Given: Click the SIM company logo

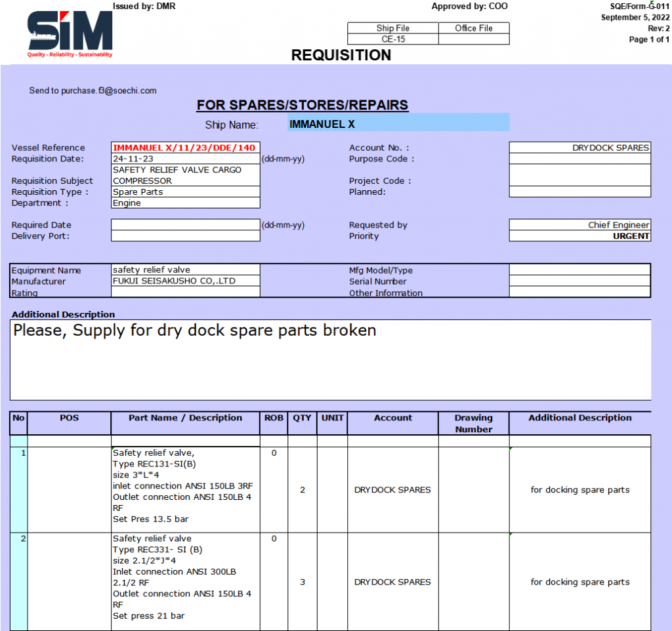Looking at the screenshot, I should [x=70, y=33].
